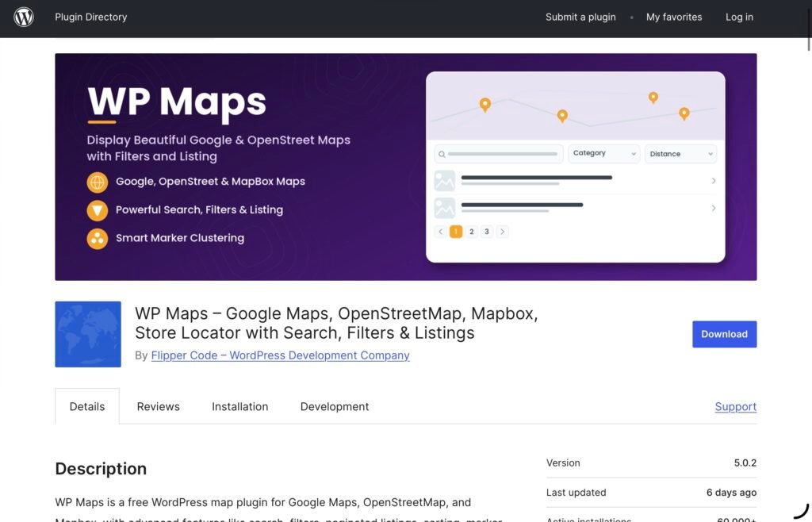Image resolution: width=812 pixels, height=522 pixels.
Task: Download the WP Maps plugin
Action: (725, 334)
